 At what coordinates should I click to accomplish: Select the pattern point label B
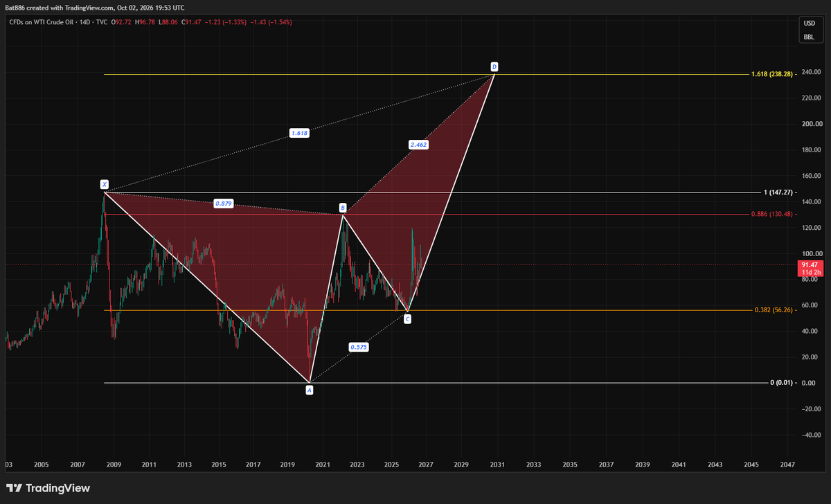(x=343, y=208)
